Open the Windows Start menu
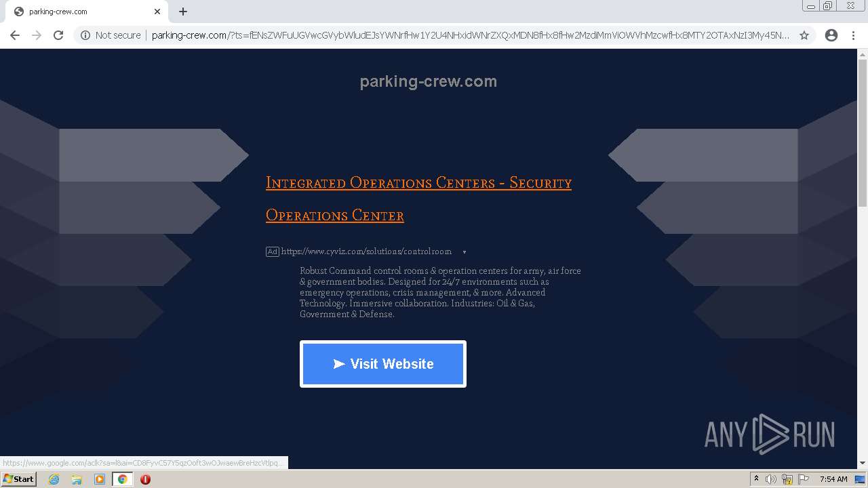868x488 pixels. [x=18, y=479]
